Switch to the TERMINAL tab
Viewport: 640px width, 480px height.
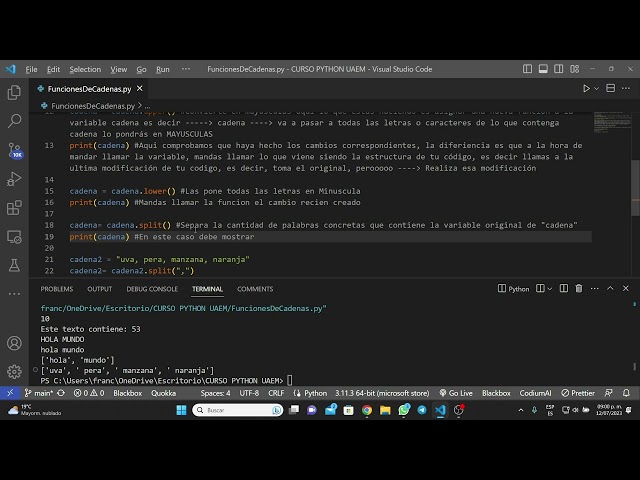(x=207, y=289)
